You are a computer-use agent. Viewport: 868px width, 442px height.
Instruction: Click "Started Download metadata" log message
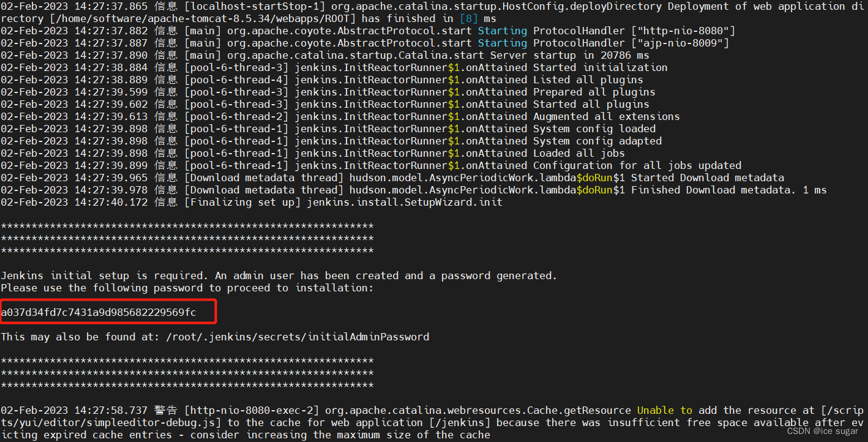click(x=708, y=178)
